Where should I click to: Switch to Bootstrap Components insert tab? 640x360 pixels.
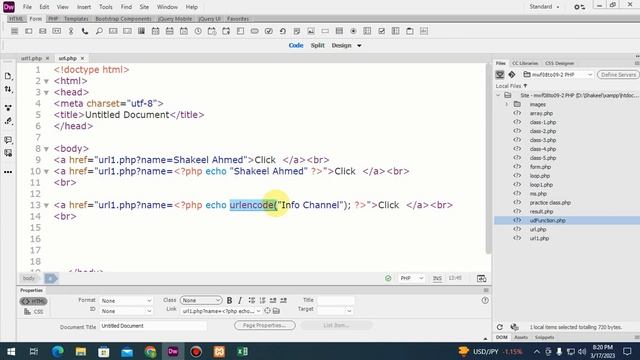point(123,19)
